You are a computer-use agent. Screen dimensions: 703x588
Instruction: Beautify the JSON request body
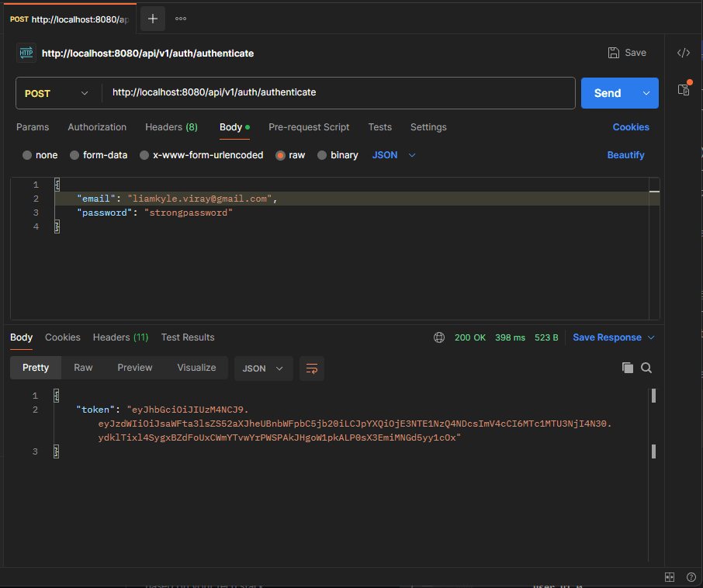pos(625,155)
